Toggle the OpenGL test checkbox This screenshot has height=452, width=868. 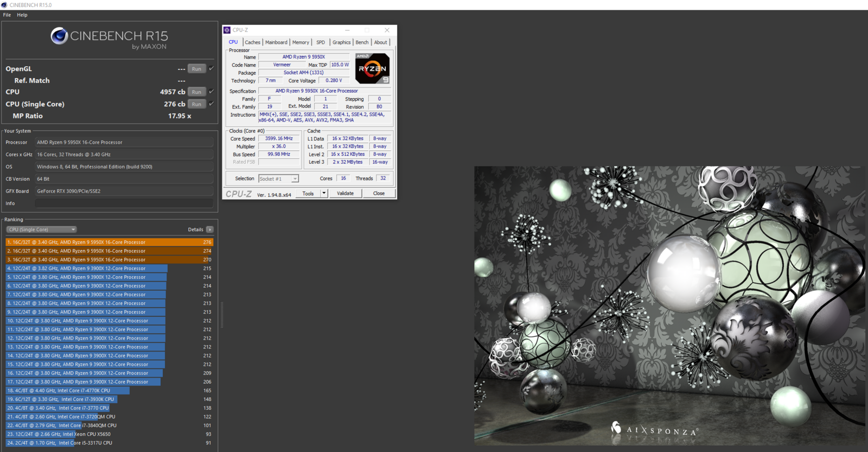click(212, 68)
